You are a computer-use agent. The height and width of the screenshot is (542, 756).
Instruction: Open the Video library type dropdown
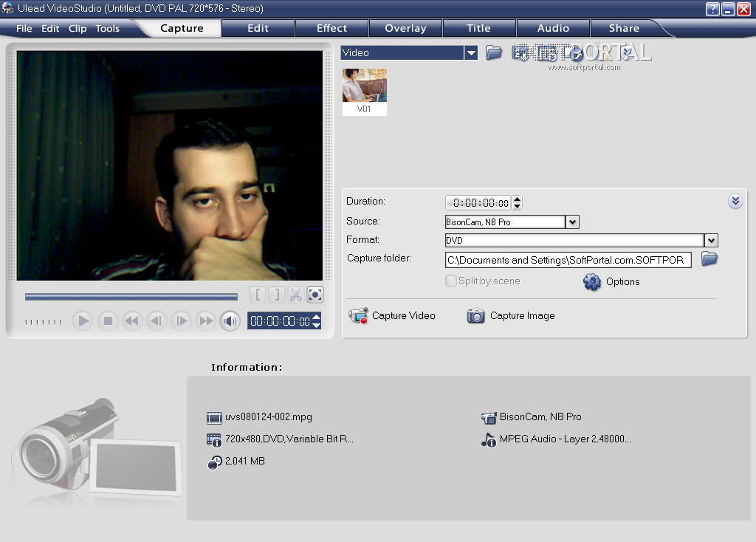click(x=471, y=52)
